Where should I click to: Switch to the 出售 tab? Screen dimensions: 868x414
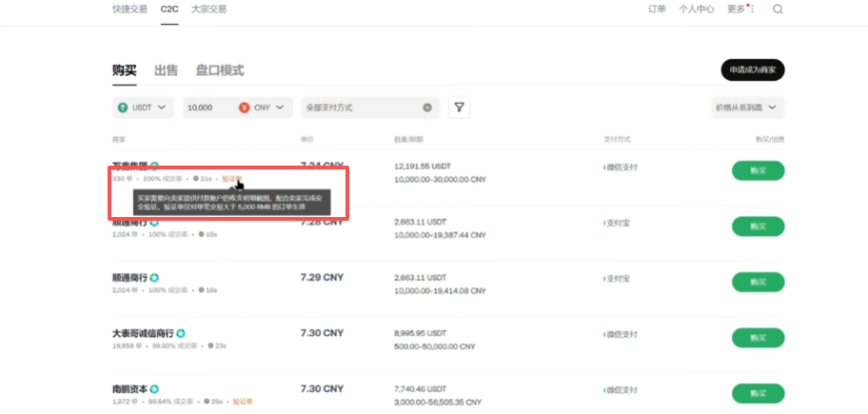166,70
